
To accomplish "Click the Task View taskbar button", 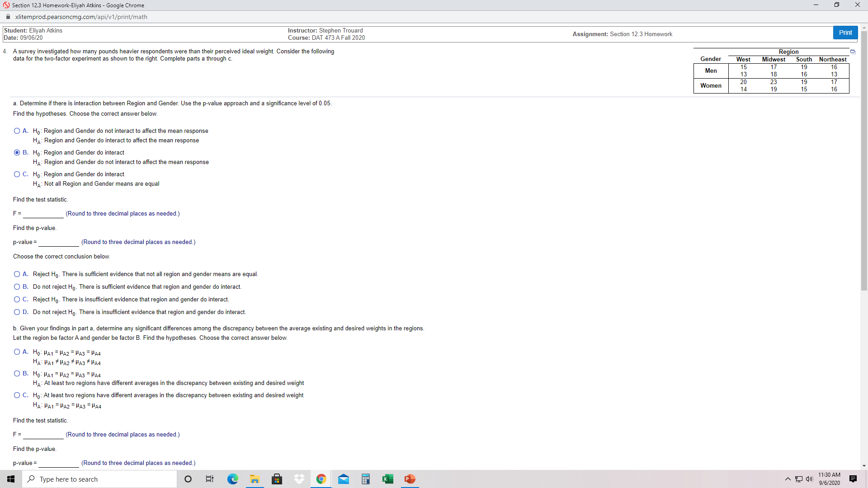I will pos(210,479).
